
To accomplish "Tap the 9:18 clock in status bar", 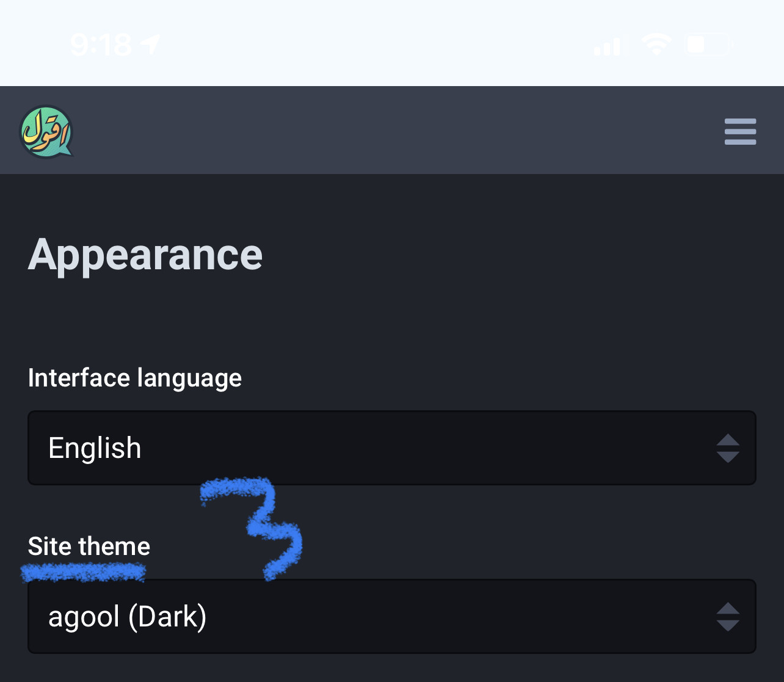I will [100, 45].
